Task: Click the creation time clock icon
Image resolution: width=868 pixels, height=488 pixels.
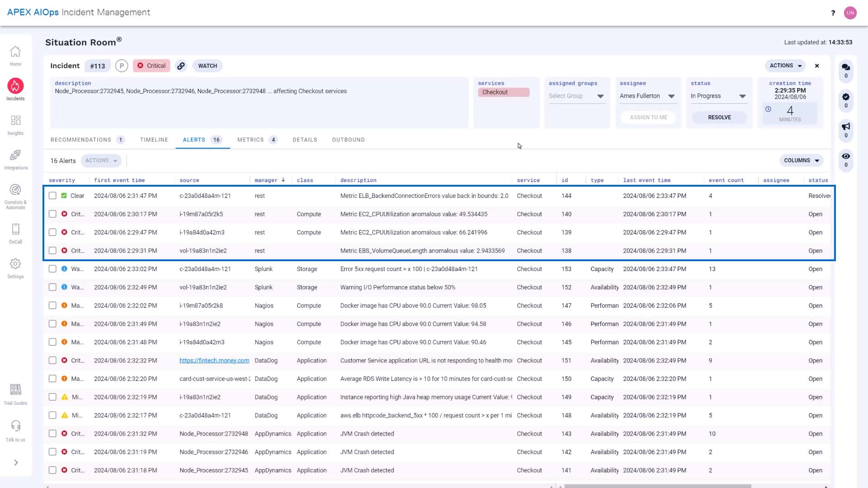Action: (768, 109)
